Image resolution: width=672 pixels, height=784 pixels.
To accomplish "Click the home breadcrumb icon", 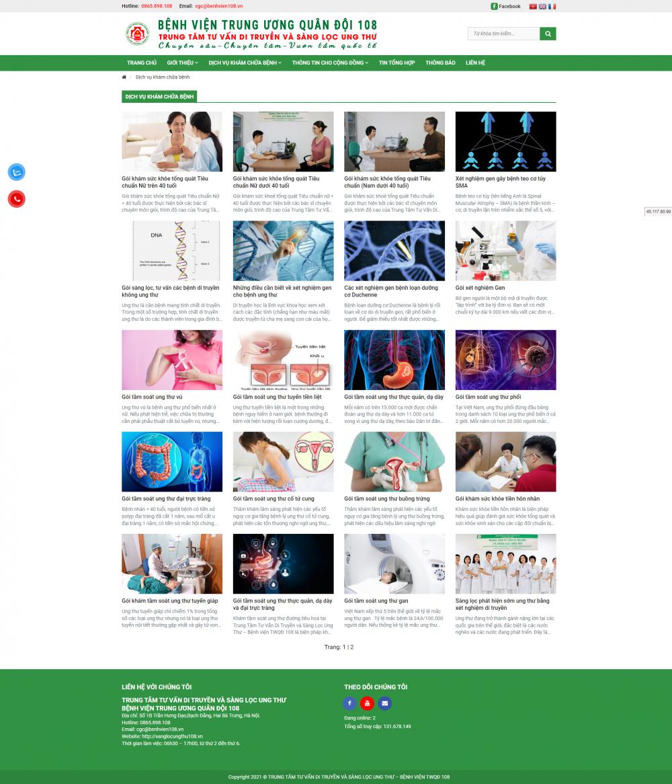I will coord(123,77).
